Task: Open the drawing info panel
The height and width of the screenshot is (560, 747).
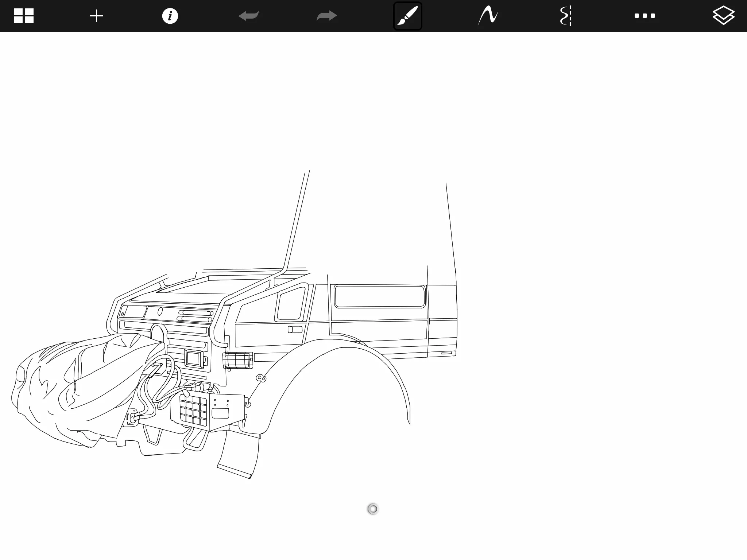Action: (x=170, y=16)
